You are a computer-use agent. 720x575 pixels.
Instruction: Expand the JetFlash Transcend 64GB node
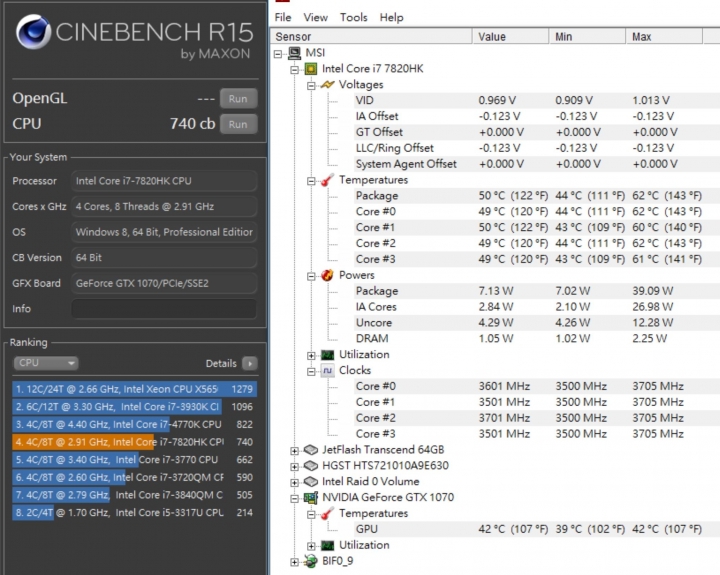tap(294, 451)
